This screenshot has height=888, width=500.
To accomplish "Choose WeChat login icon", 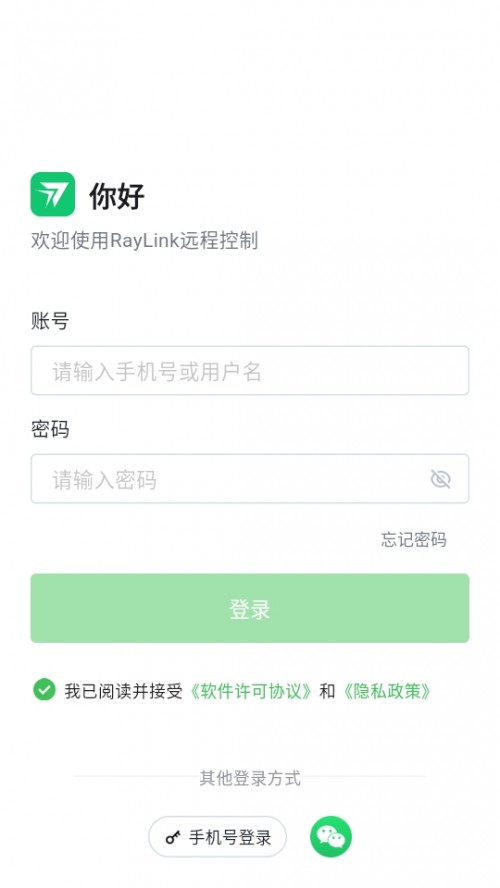I will point(331,836).
